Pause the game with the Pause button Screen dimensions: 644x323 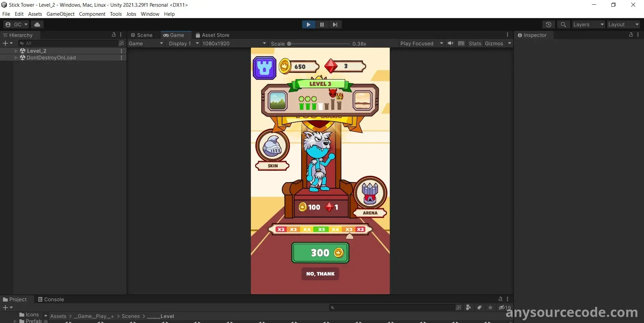pos(322,24)
